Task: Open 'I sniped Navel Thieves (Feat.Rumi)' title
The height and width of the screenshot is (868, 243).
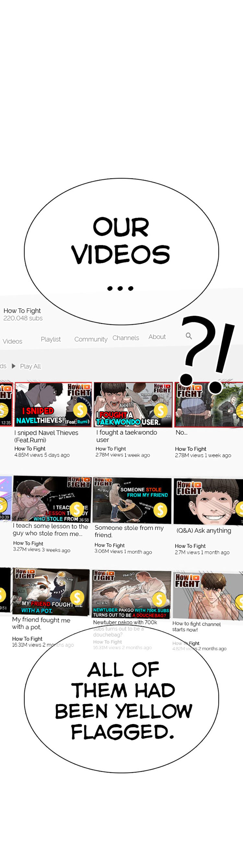Action: (x=46, y=436)
